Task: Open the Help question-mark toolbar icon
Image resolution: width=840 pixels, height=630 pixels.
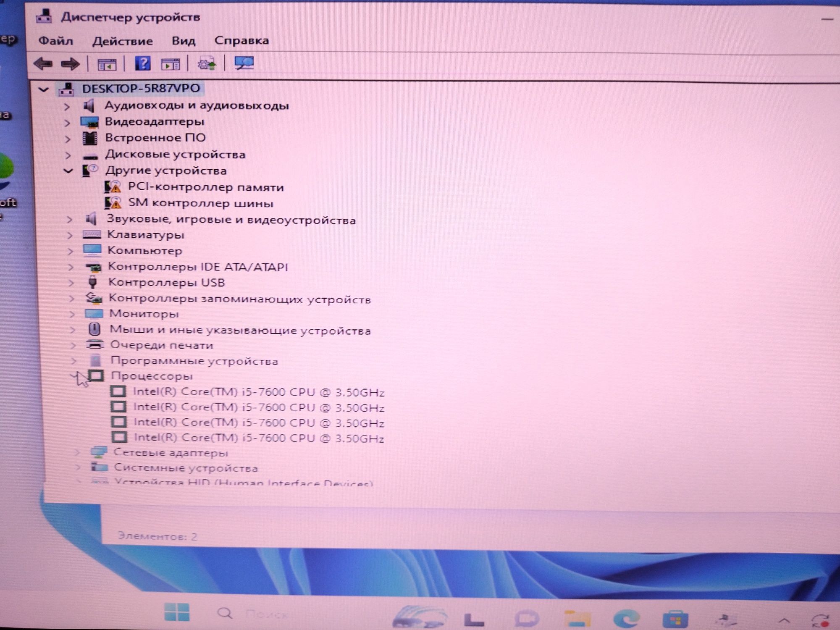Action: pyautogui.click(x=143, y=63)
